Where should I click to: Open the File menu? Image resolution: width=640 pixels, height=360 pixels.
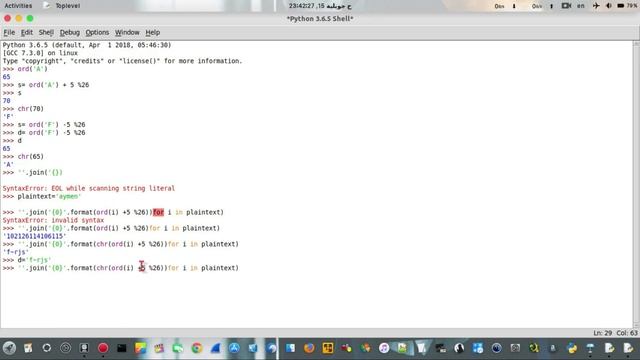[x=9, y=32]
